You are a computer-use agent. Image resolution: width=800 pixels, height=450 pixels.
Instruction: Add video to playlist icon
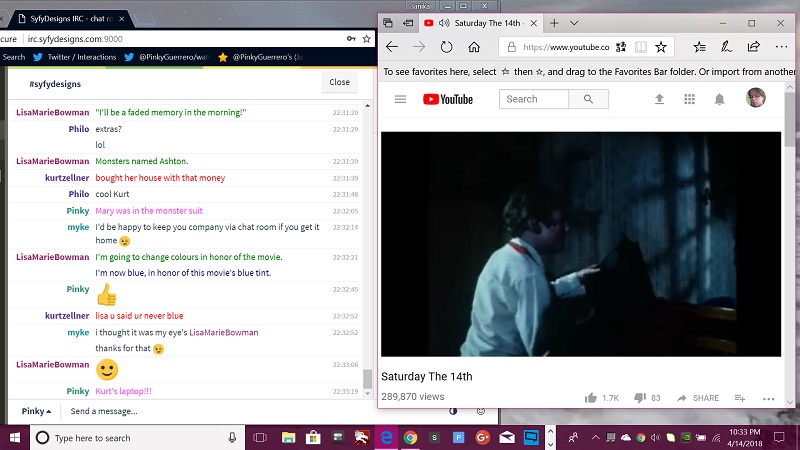click(x=740, y=398)
